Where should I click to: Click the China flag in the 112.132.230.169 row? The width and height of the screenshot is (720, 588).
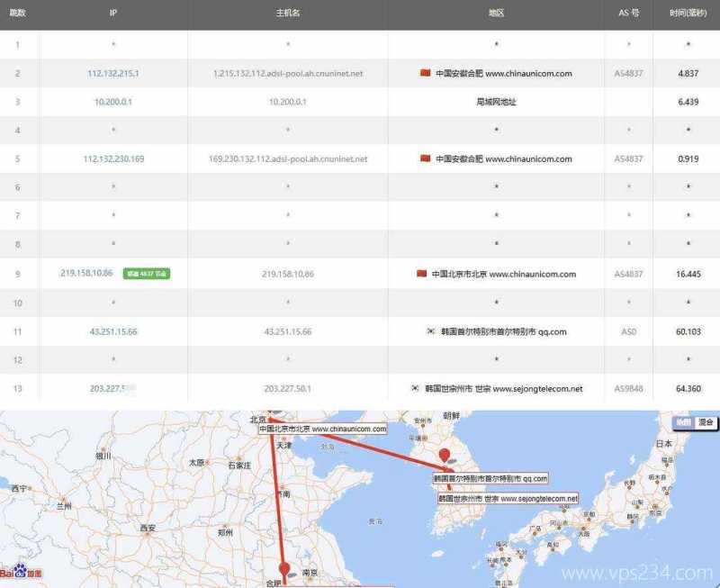click(x=425, y=158)
